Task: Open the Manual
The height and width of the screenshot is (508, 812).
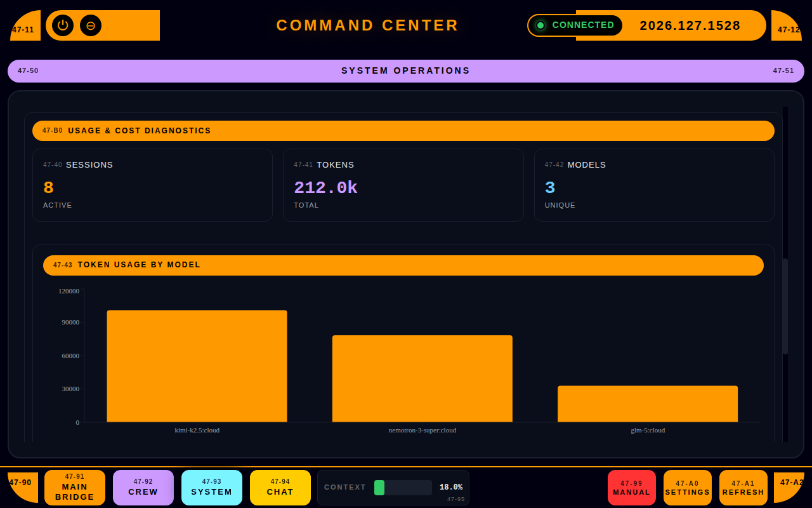Action: pos(632,488)
